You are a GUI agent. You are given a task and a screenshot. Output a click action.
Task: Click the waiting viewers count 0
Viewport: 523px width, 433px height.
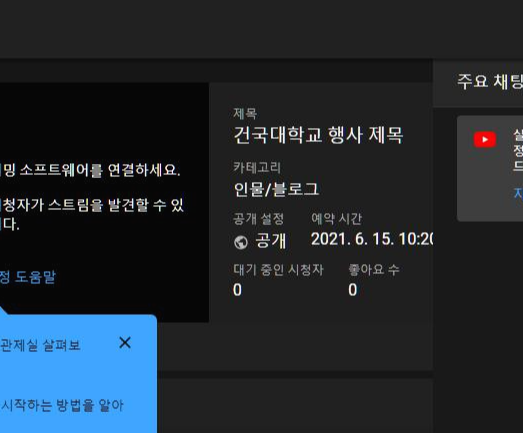click(x=237, y=290)
